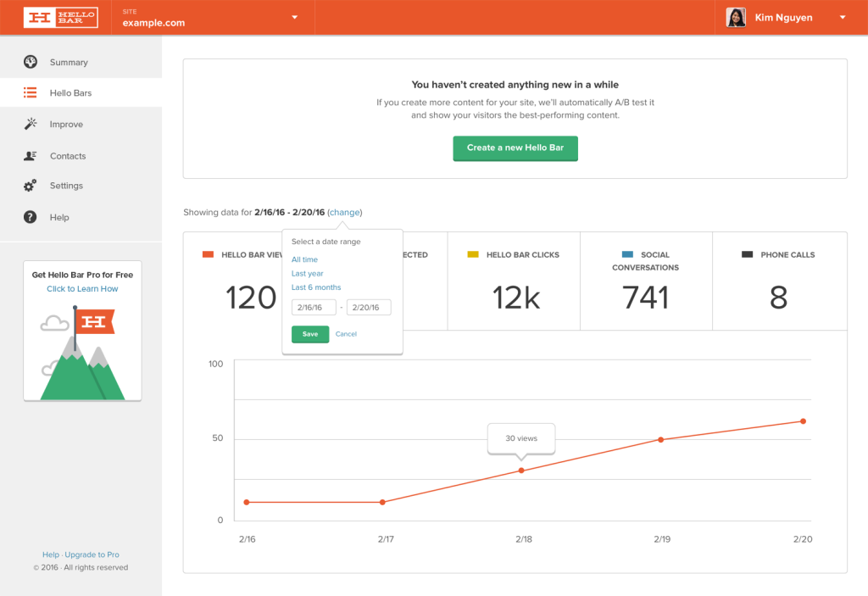Click the end date field 2/20/16
Viewport: 868px width, 596px height.
click(x=369, y=308)
